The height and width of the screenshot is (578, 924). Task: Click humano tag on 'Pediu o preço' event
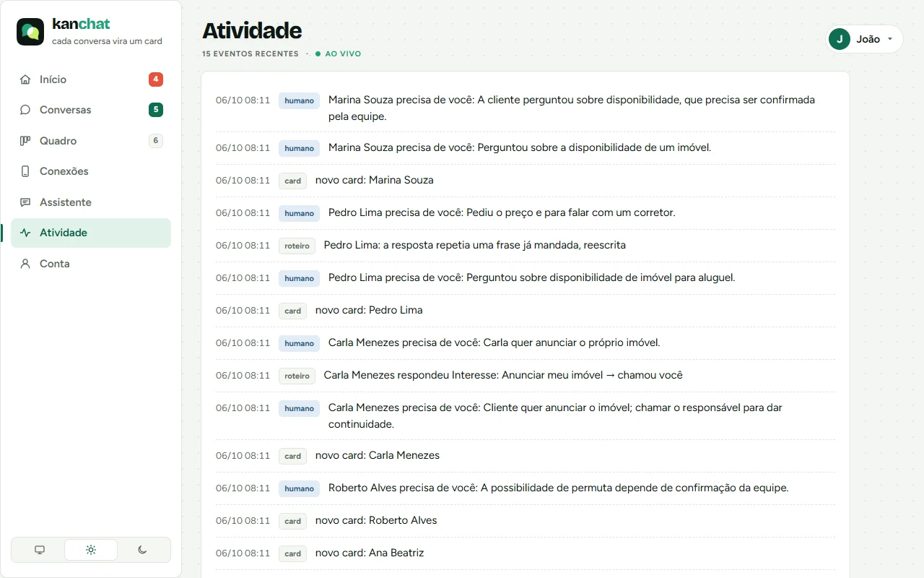click(299, 213)
